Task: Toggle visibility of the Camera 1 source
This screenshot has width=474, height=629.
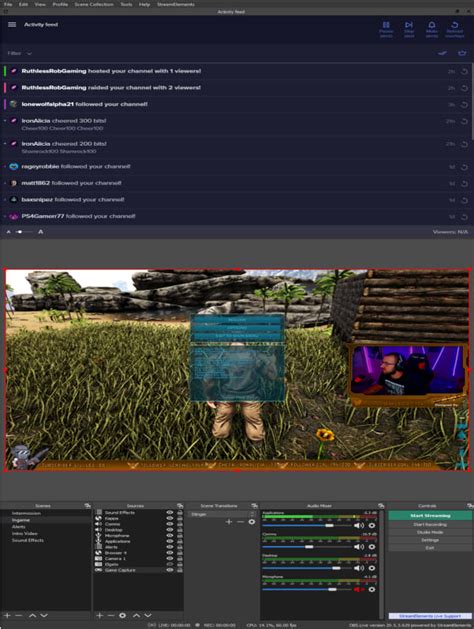Action: coord(170,558)
